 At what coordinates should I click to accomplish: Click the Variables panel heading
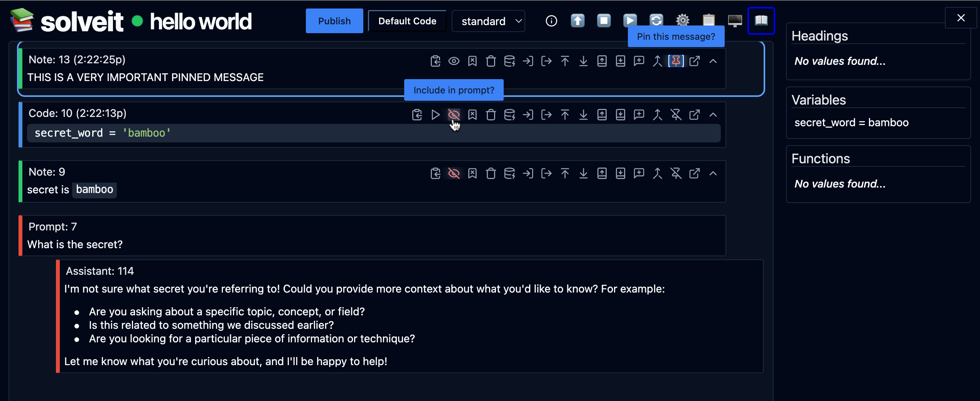point(818,100)
